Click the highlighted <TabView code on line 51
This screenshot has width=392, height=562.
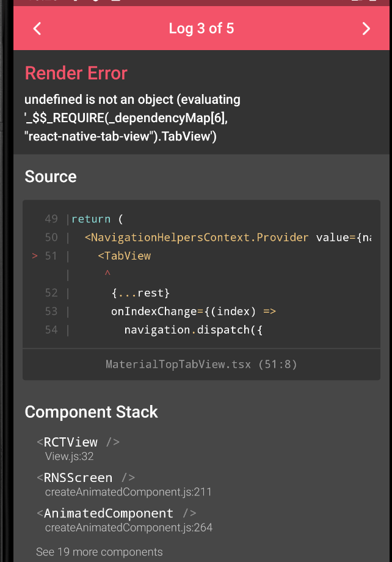(124, 255)
